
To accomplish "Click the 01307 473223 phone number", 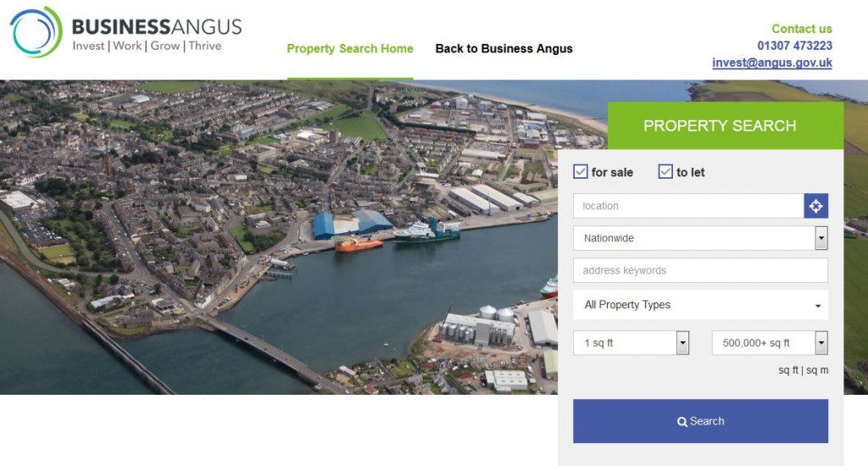I will coord(795,46).
